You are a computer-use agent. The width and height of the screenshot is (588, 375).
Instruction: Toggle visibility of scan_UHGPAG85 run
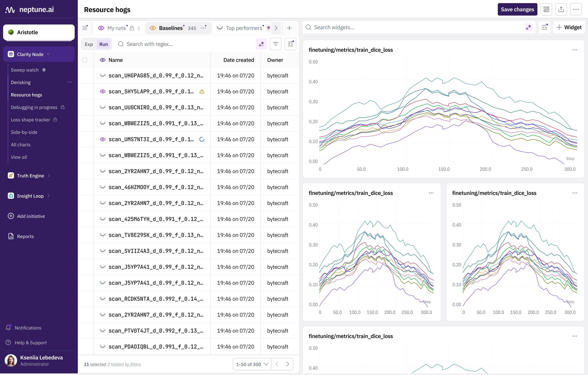[x=102, y=75]
